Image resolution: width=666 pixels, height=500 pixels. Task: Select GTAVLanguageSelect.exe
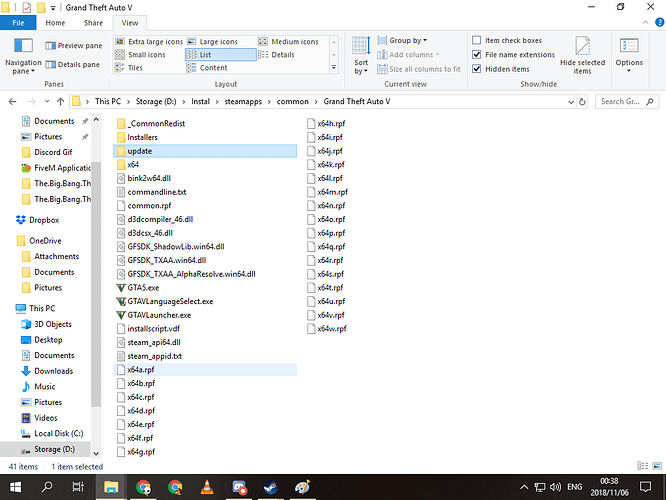pos(165,302)
